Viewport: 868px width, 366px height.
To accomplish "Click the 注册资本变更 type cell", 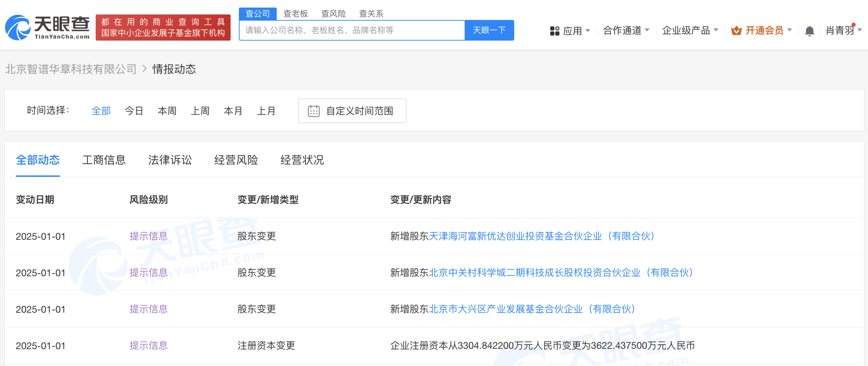I will click(x=266, y=345).
